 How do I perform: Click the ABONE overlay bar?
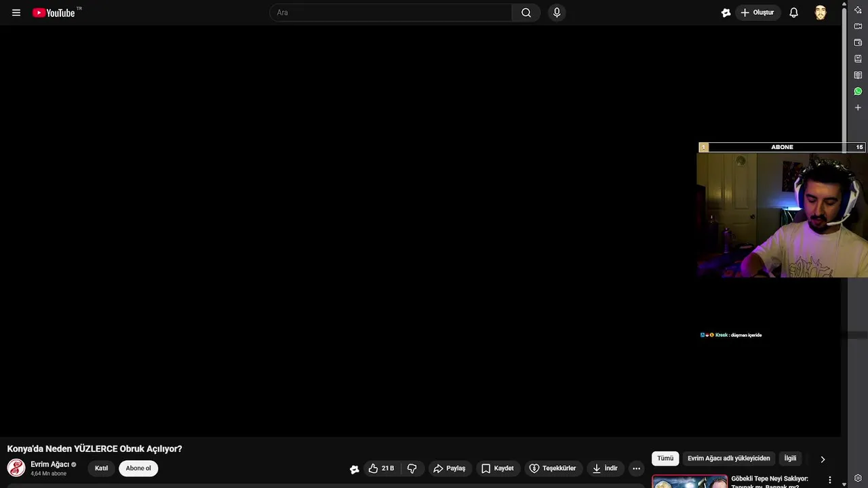tap(782, 147)
